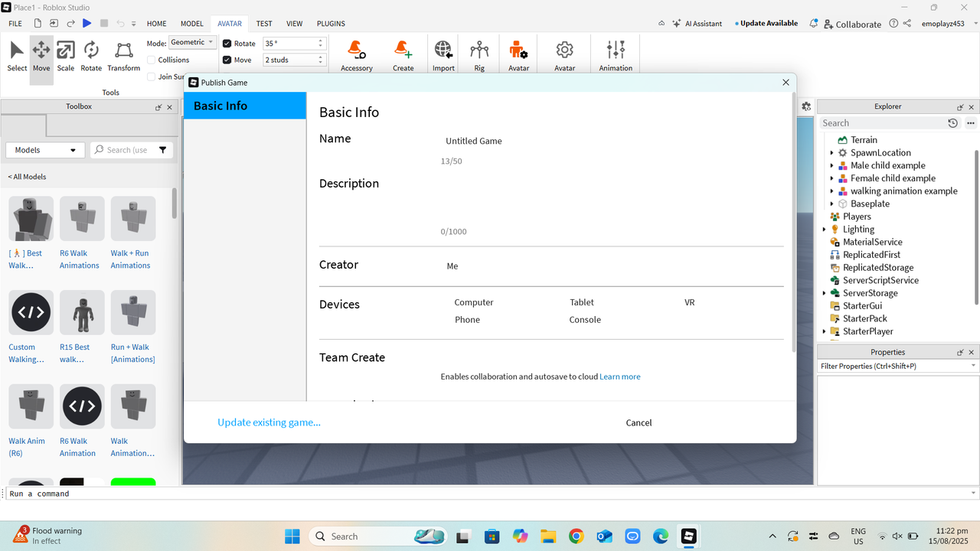Screen dimensions: 980x551
Task: Open Explorer more options ellipsis
Action: click(x=971, y=123)
